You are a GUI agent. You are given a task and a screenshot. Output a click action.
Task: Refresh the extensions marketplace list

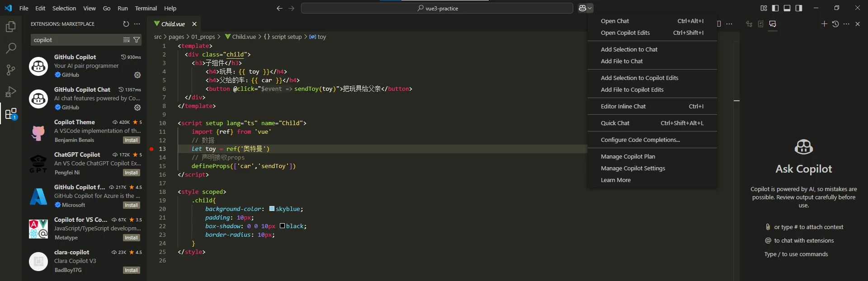[x=126, y=24]
